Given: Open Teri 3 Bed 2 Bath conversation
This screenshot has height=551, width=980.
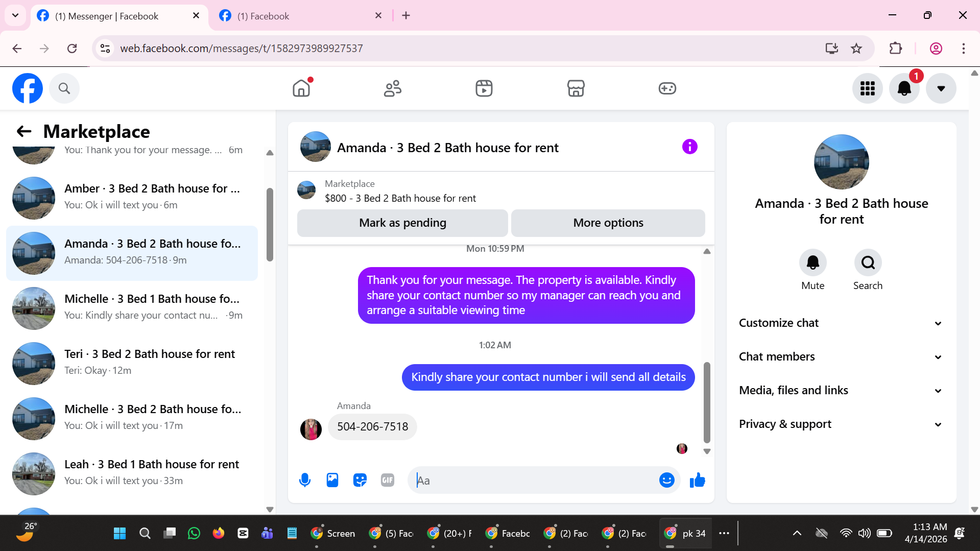Looking at the screenshot, I should (x=132, y=363).
